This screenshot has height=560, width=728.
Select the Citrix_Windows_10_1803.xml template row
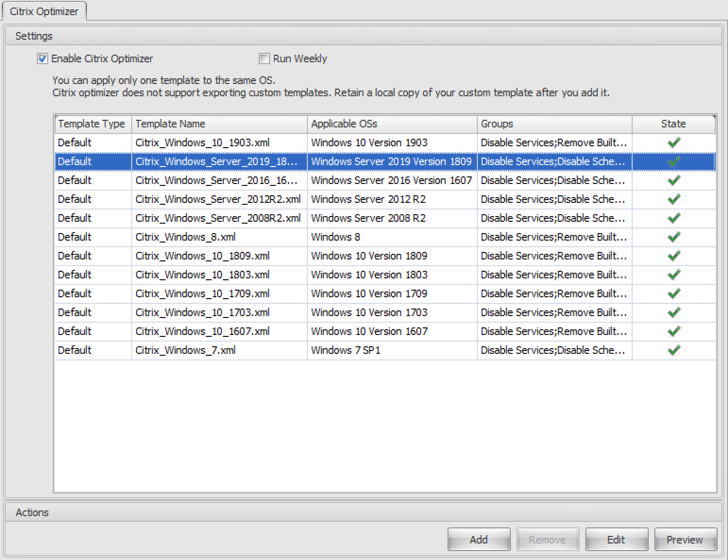click(x=203, y=275)
